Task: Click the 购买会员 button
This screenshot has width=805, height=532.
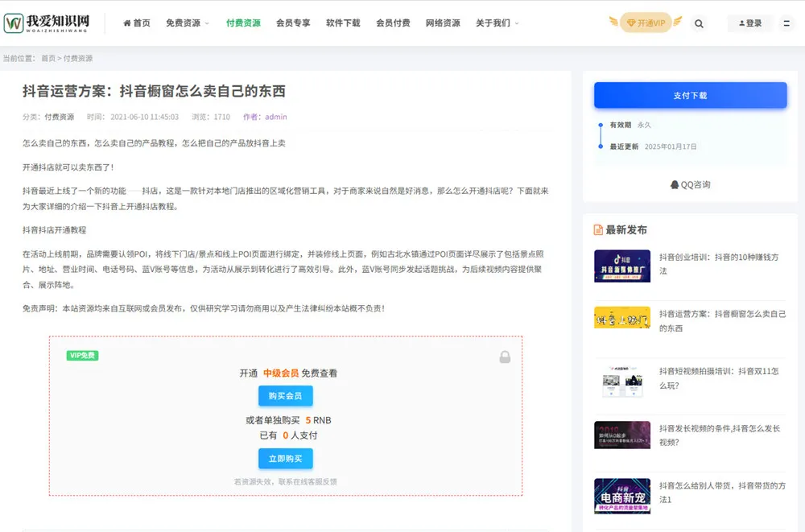Action: pos(286,396)
